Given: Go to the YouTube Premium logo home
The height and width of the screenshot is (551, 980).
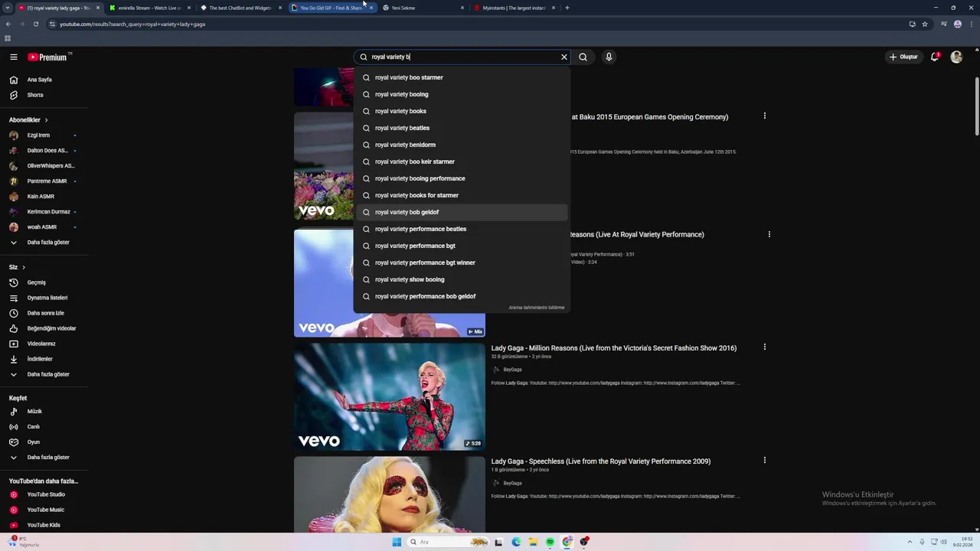Looking at the screenshot, I should (48, 57).
